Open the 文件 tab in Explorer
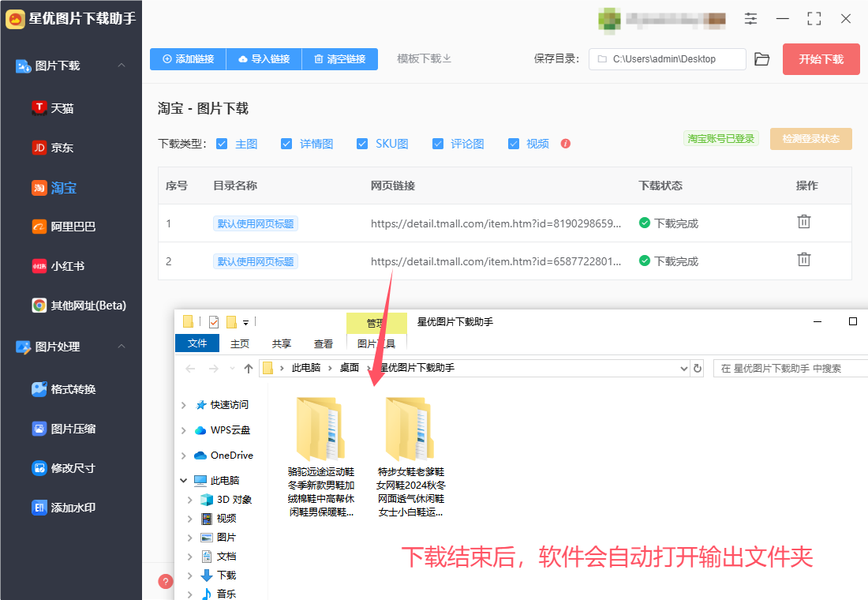 [x=197, y=343]
